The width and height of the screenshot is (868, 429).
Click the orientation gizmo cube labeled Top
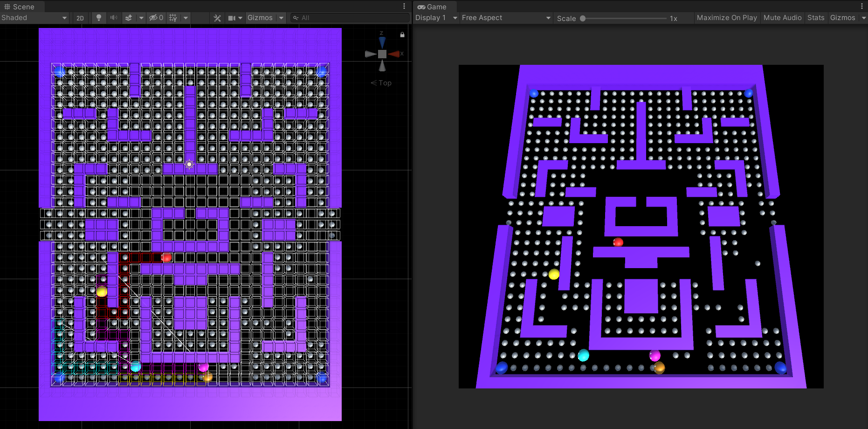[x=382, y=54]
